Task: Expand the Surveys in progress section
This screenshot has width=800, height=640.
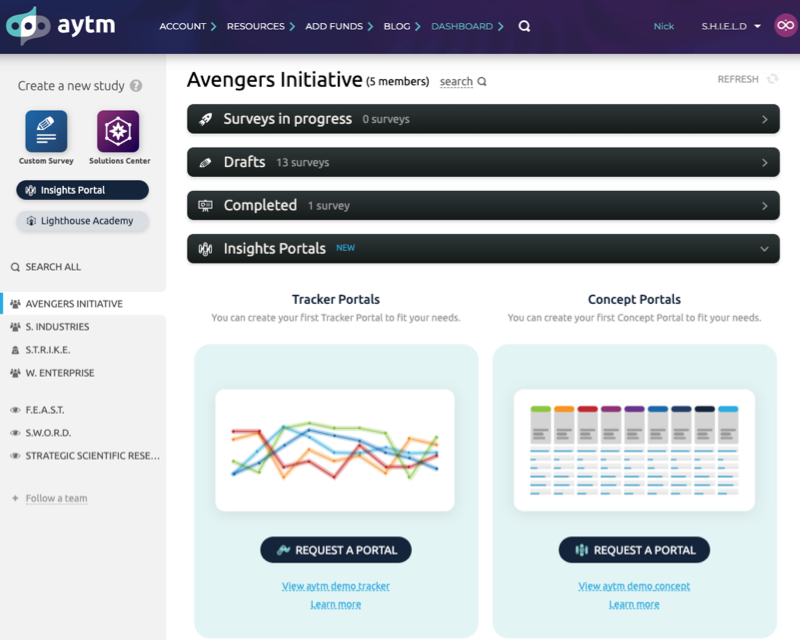Action: coord(483,119)
